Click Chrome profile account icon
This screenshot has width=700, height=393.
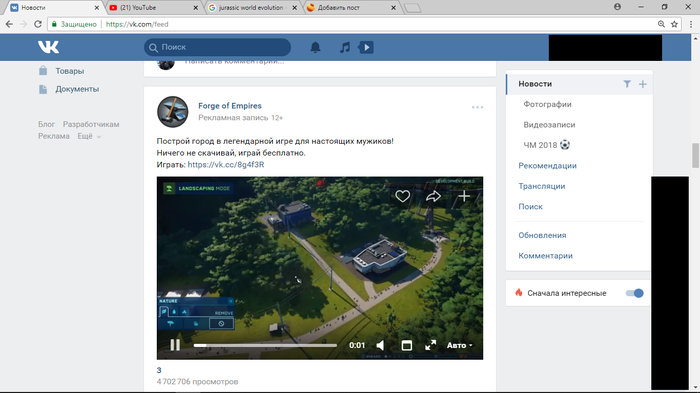point(617,7)
